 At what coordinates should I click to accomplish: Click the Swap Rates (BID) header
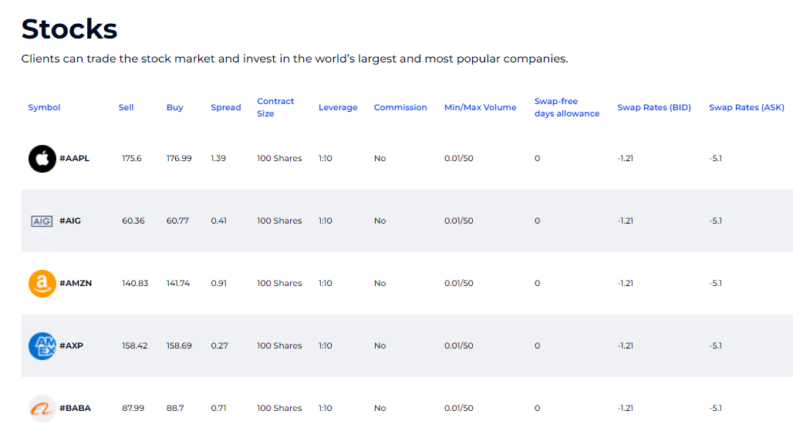[654, 107]
